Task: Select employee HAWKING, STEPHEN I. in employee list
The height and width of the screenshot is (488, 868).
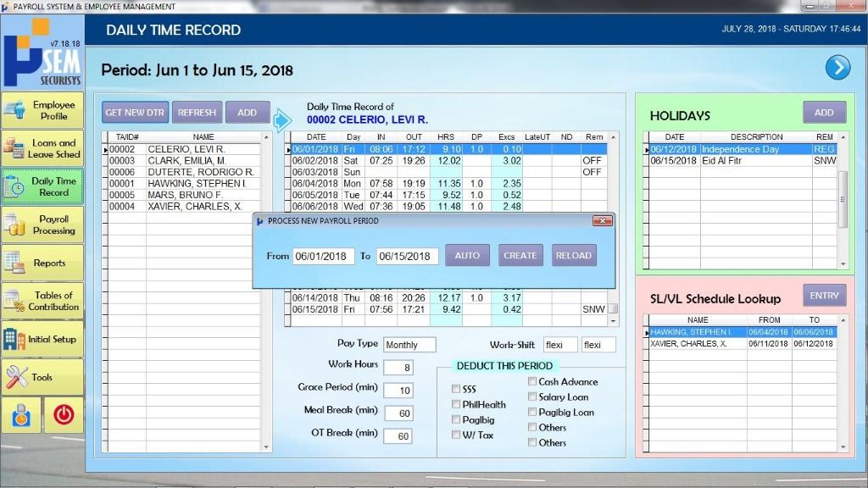Action: (183, 183)
